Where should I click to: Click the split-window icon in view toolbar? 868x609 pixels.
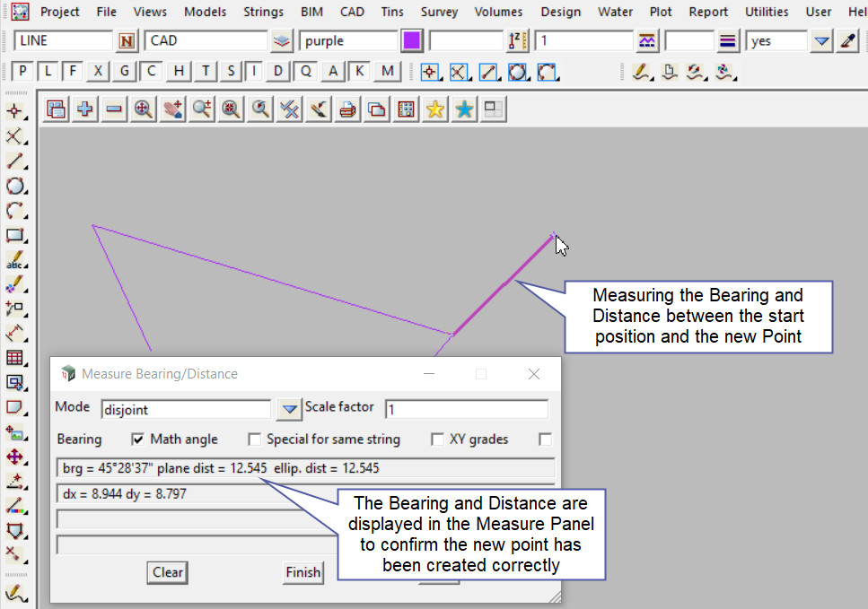tap(493, 109)
